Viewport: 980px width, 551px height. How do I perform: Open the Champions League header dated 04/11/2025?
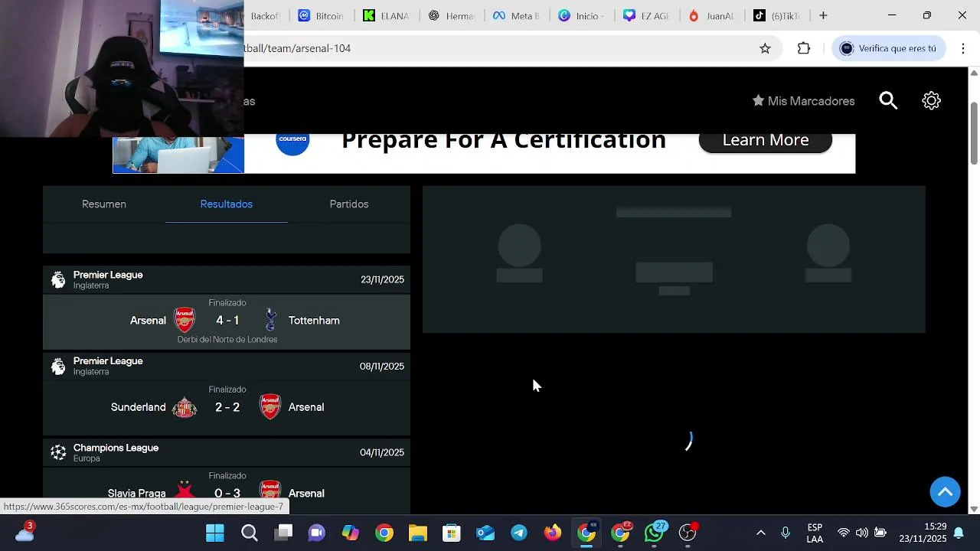tap(227, 452)
